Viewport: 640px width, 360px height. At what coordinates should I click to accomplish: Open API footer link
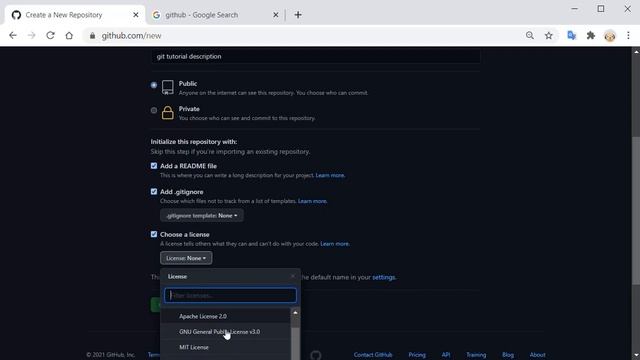pos(446,355)
